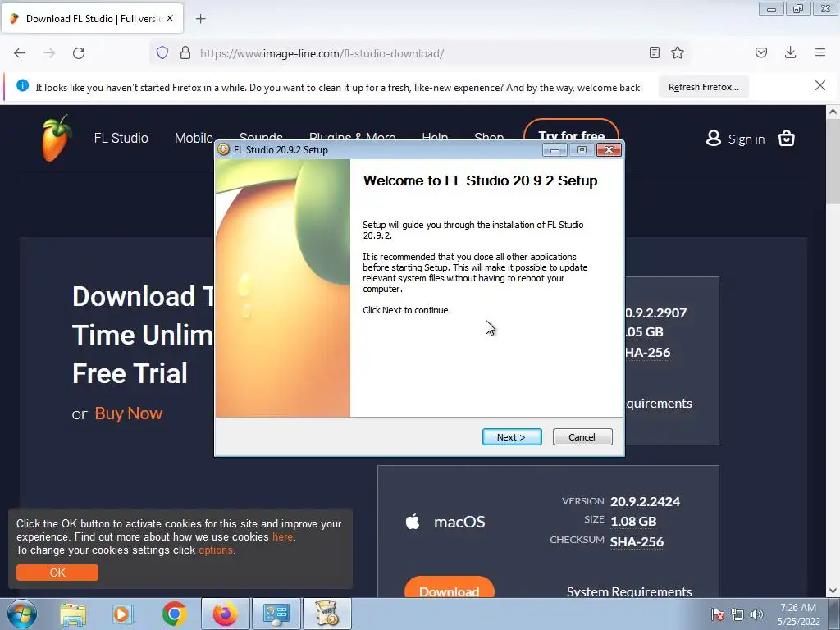The height and width of the screenshot is (630, 840).
Task: Open the Save to Pocket icon
Action: coord(761,52)
